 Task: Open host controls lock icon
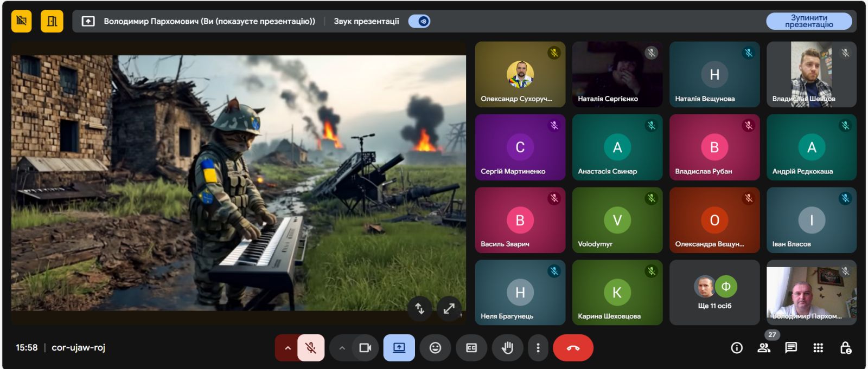pyautogui.click(x=845, y=348)
